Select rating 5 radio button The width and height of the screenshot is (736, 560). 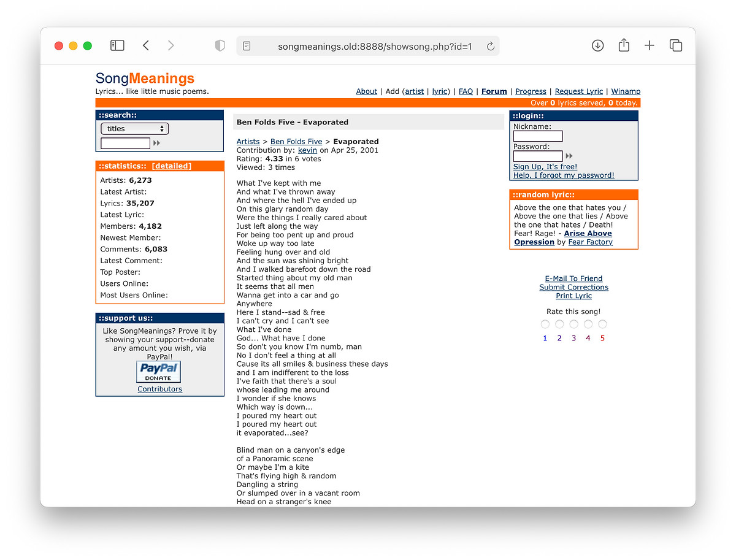coord(603,324)
